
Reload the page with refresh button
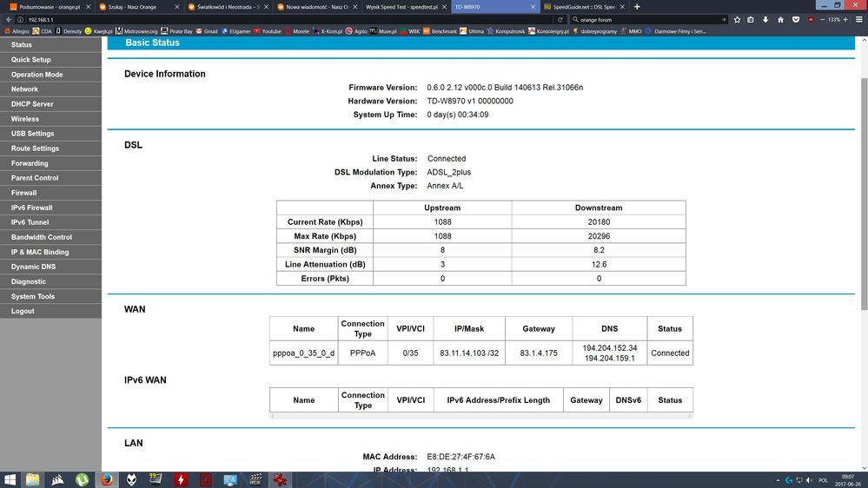(559, 19)
